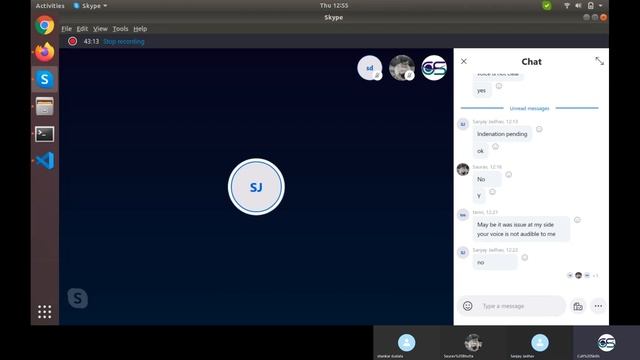Expand the Chat panel with the arrows icon
Image resolution: width=640 pixels, height=360 pixels.
[599, 61]
